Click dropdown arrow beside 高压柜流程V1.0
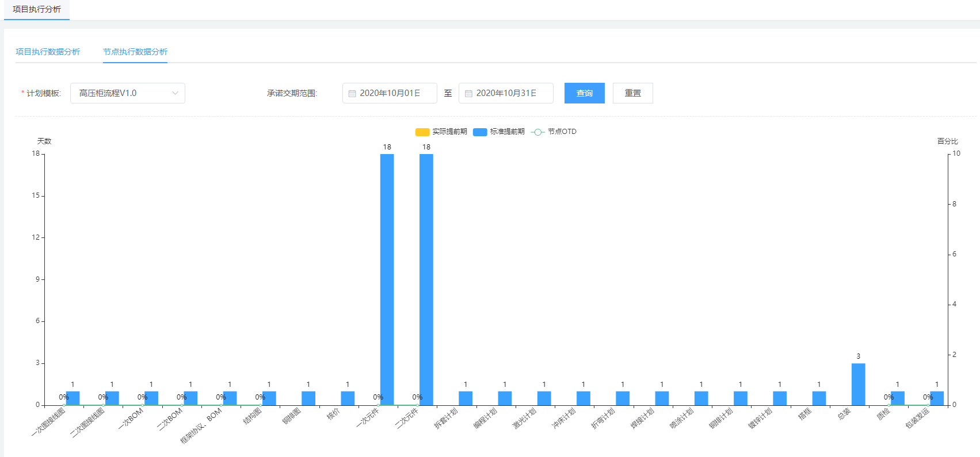 tap(175, 93)
